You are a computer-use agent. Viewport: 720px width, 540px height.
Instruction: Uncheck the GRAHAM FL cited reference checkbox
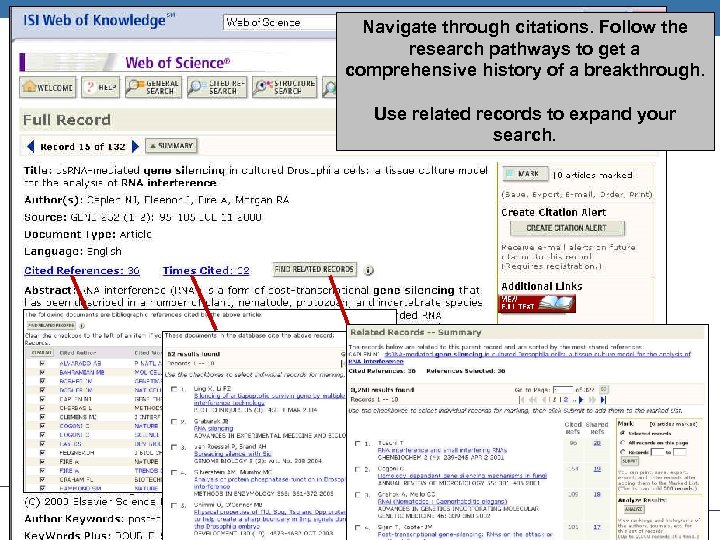(x=42, y=479)
